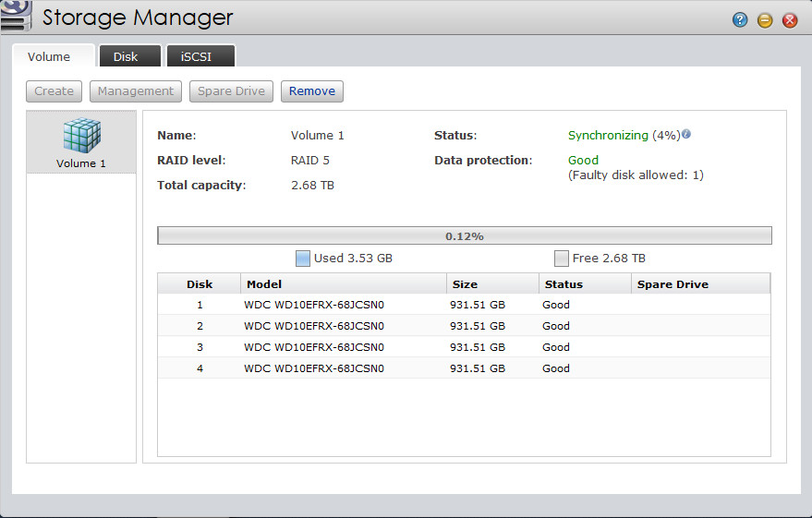This screenshot has height=518, width=812.
Task: Click the Spare Drive button
Action: click(x=231, y=91)
